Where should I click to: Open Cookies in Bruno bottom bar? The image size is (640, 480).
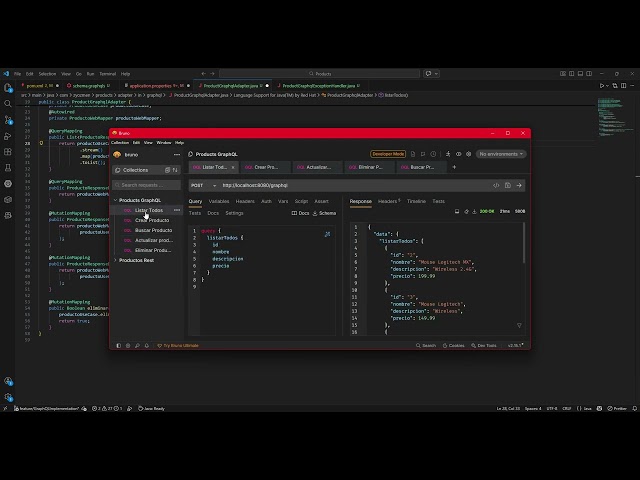(453, 345)
